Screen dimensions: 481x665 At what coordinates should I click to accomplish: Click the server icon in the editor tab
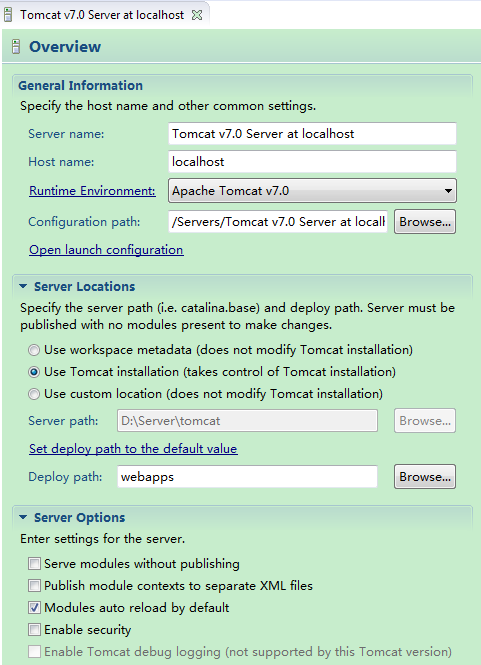[x=7, y=15]
